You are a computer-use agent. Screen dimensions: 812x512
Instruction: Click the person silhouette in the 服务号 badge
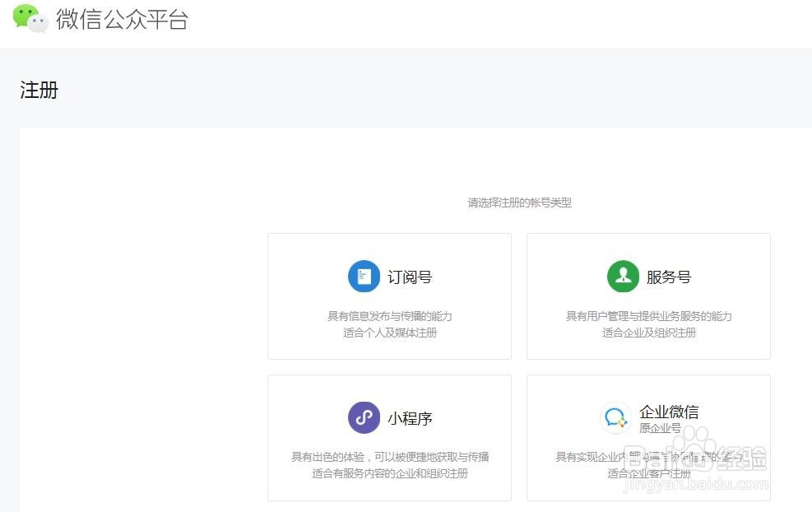[624, 276]
